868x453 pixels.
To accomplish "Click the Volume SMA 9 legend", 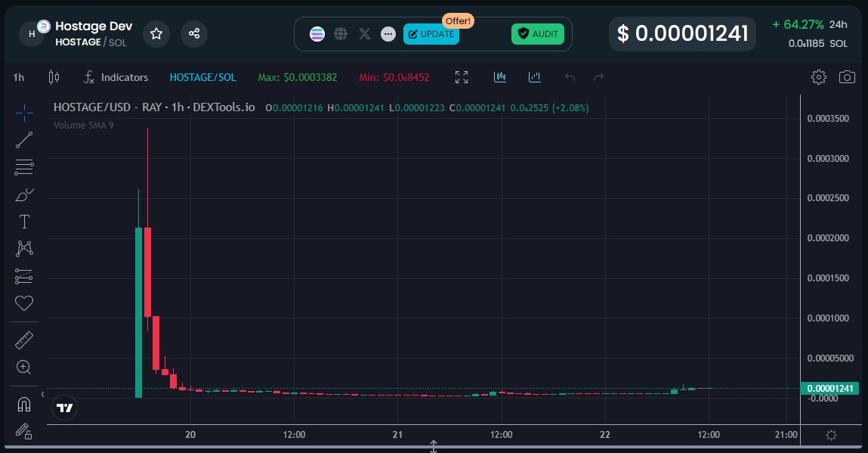I will click(84, 126).
